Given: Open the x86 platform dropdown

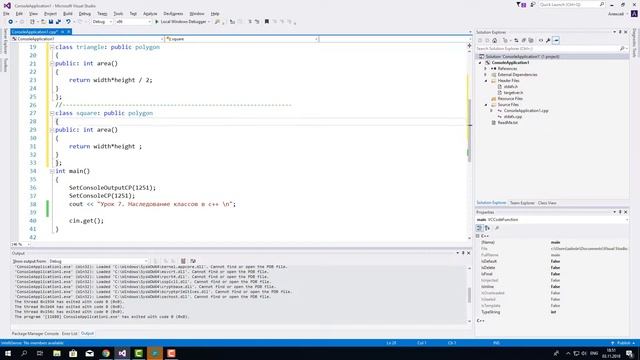Looking at the screenshot, I should [x=133, y=22].
